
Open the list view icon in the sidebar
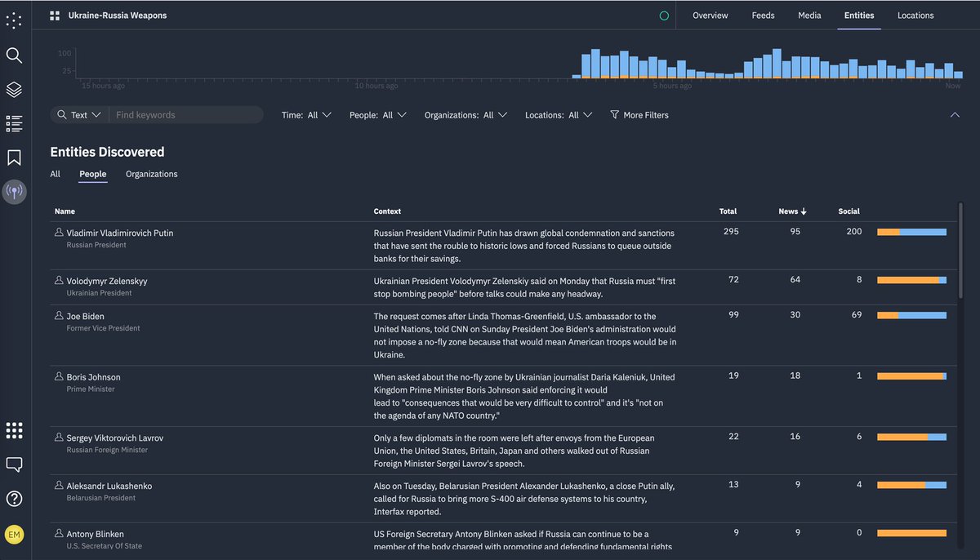(14, 124)
